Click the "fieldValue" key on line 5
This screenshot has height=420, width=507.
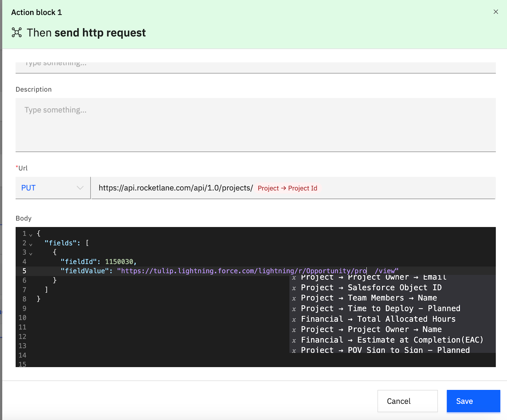[x=84, y=271]
